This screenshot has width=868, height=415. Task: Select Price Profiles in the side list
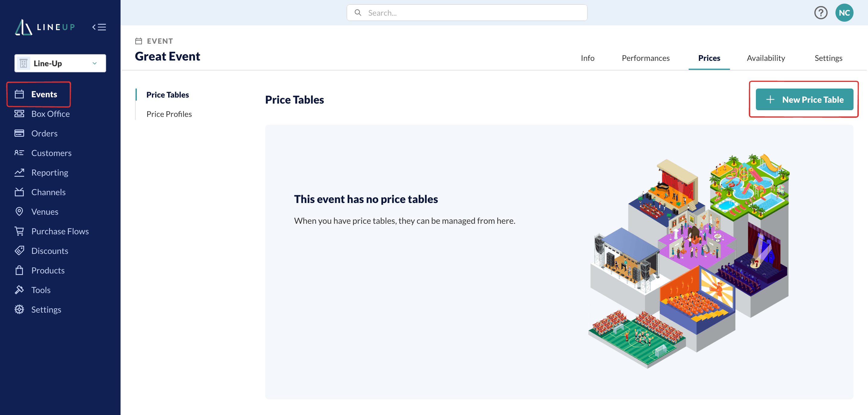[x=169, y=114]
